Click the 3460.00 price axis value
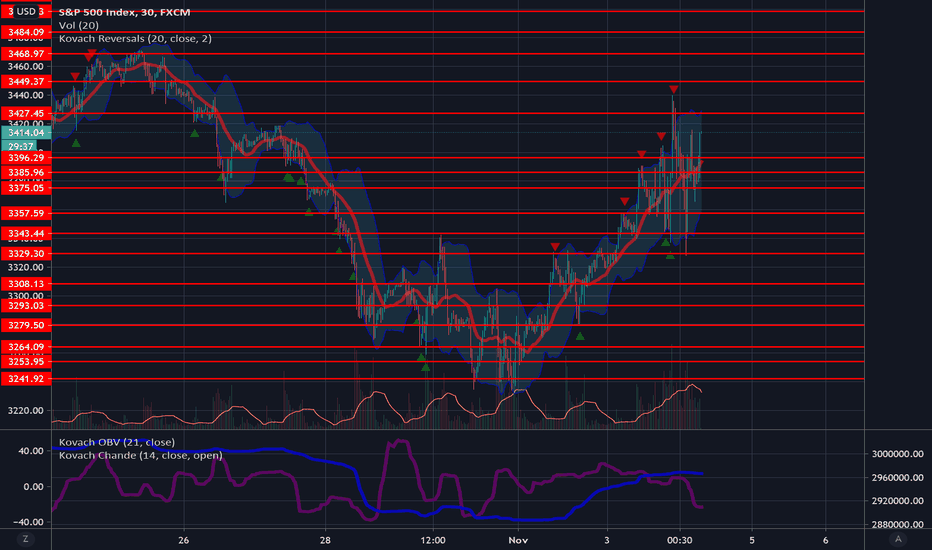This screenshot has width=932, height=550. click(26, 66)
